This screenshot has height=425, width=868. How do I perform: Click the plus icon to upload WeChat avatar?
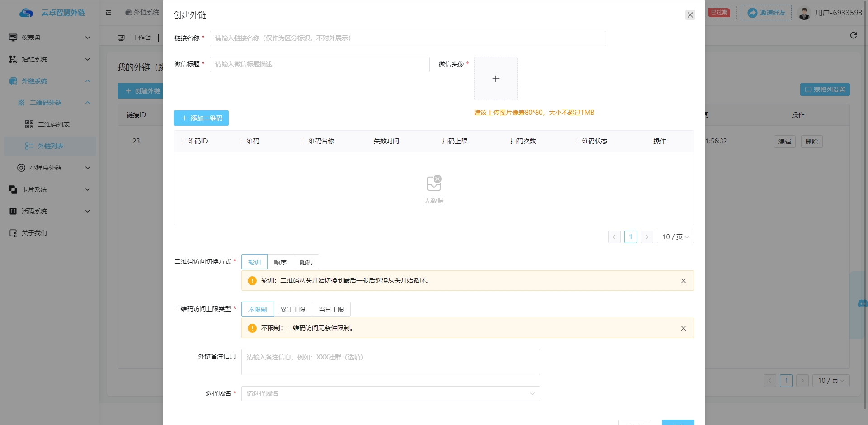pos(495,79)
